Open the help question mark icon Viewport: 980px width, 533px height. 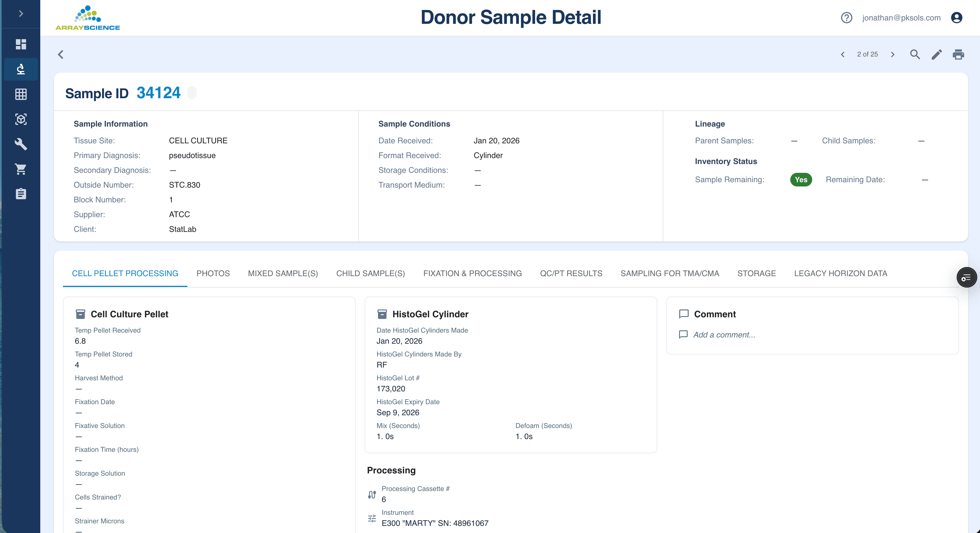pyautogui.click(x=846, y=18)
